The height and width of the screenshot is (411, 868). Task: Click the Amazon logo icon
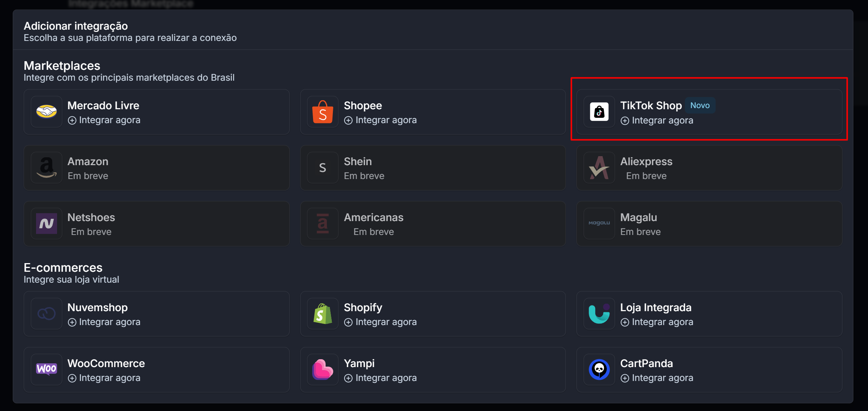[47, 168]
